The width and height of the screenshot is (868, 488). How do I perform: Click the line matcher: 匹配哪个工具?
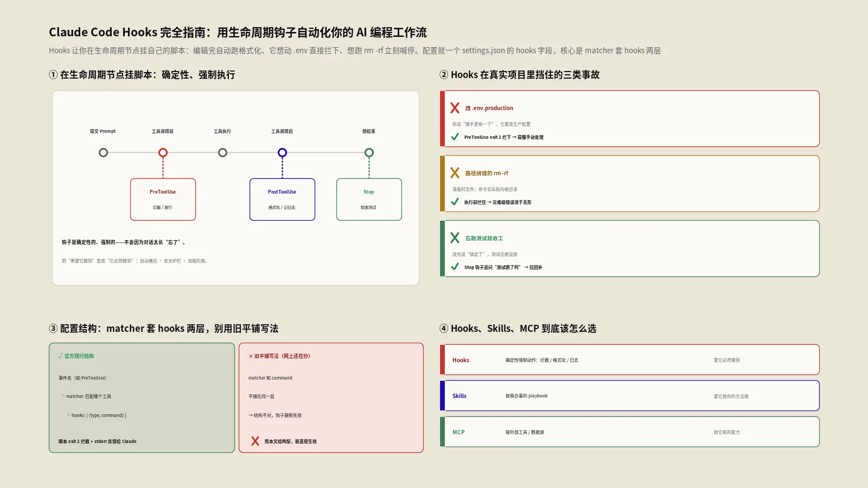pyautogui.click(x=87, y=396)
